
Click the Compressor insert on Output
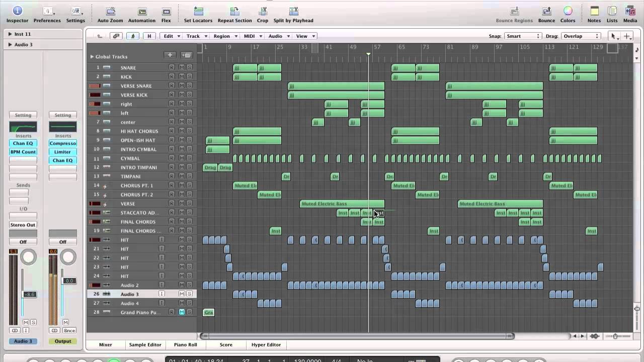pos(63,143)
